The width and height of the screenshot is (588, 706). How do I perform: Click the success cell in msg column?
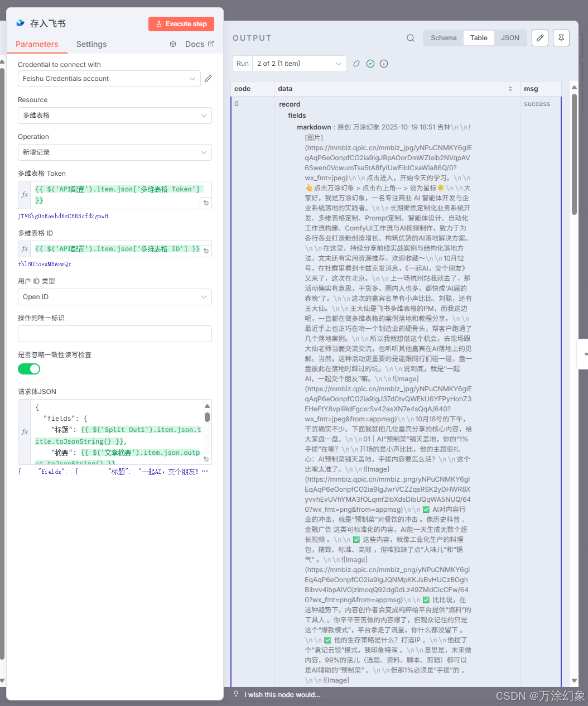click(537, 104)
